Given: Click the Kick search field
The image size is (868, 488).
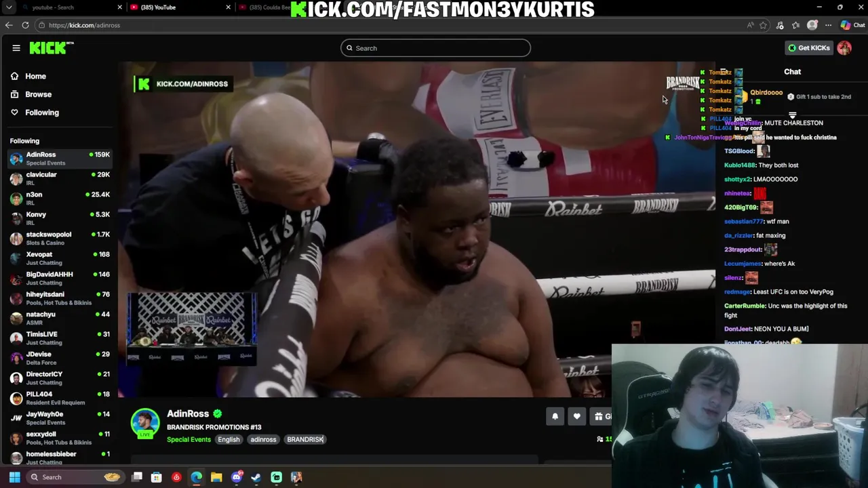Looking at the screenshot, I should click(x=435, y=48).
